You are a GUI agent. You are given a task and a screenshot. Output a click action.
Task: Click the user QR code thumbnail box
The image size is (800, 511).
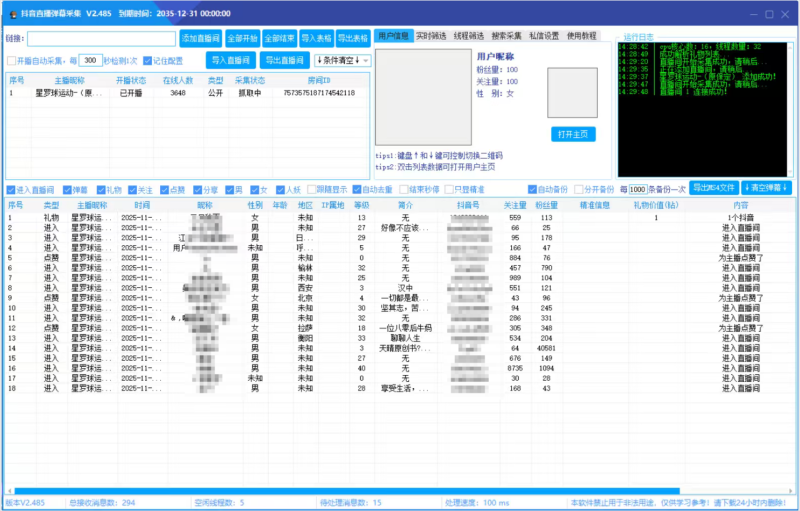(x=573, y=93)
